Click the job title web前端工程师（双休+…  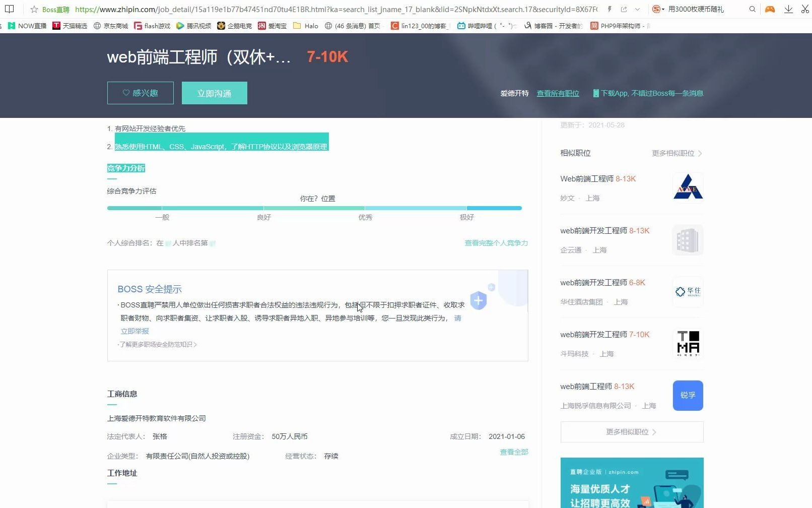[198, 57]
